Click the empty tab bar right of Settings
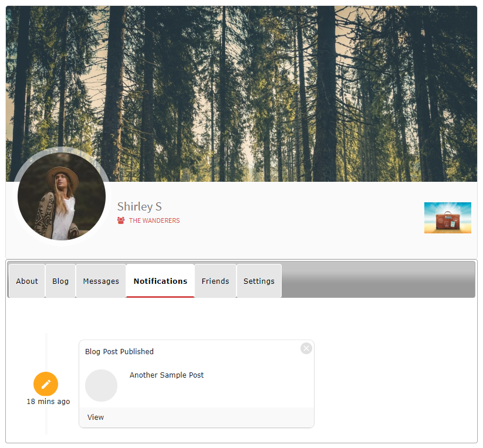The height and width of the screenshot is (448, 483). [378, 281]
